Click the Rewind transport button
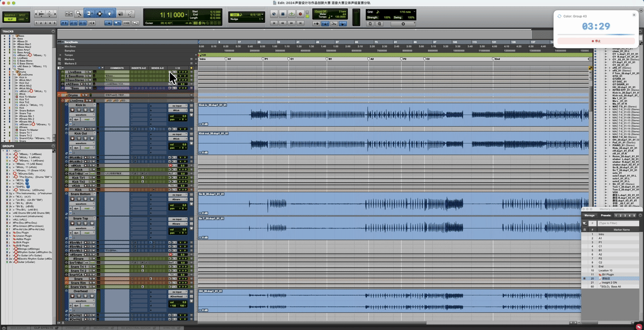This screenshot has height=330, width=644. click(x=282, y=23)
